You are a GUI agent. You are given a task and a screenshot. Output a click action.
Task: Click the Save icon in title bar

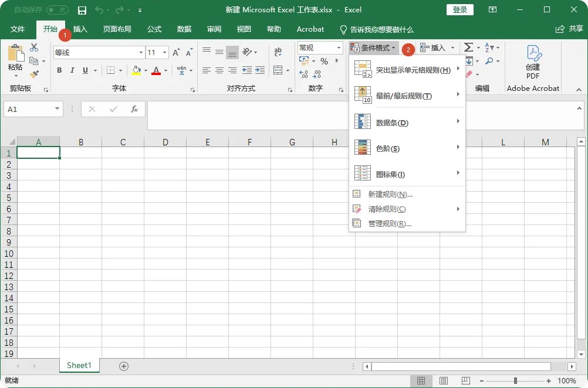pos(82,10)
